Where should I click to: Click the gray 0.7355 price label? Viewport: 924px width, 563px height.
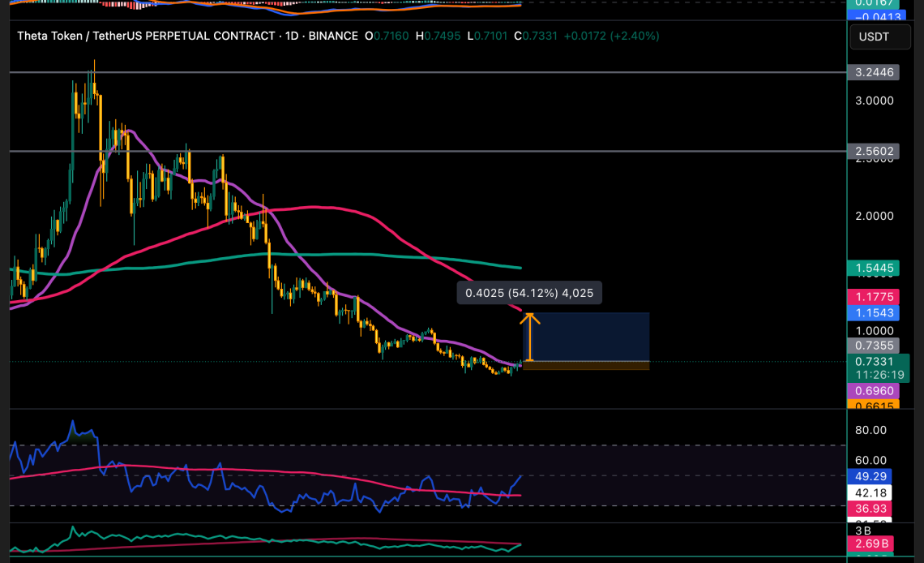[x=874, y=345]
